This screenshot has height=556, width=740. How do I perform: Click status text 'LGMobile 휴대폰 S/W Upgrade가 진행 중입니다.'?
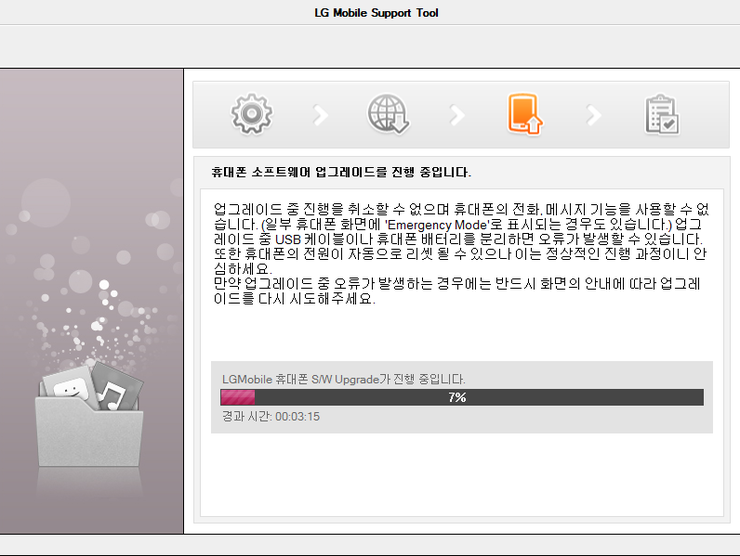point(344,379)
